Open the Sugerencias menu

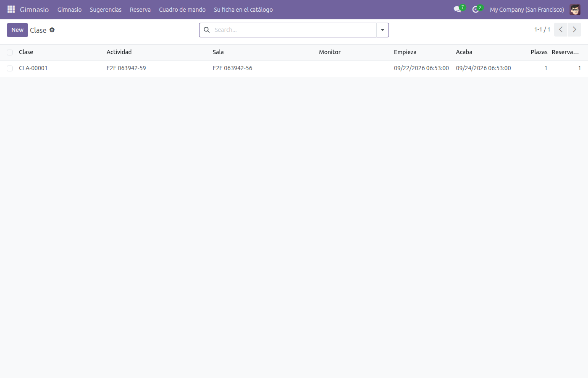point(106,9)
